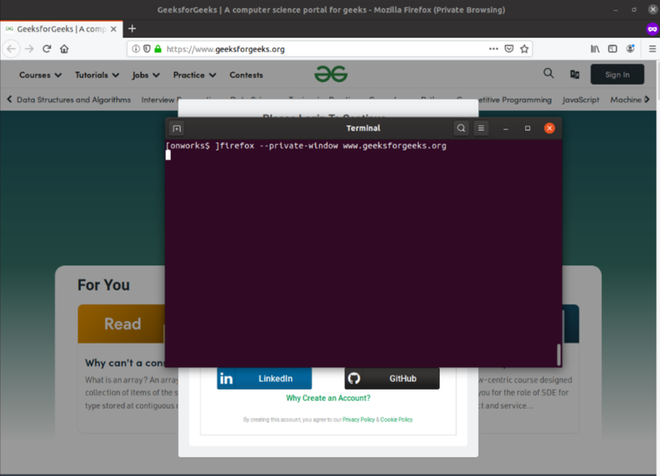Select Machine topic in navigation bar
Viewport: 660px width, 476px height.
626,100
